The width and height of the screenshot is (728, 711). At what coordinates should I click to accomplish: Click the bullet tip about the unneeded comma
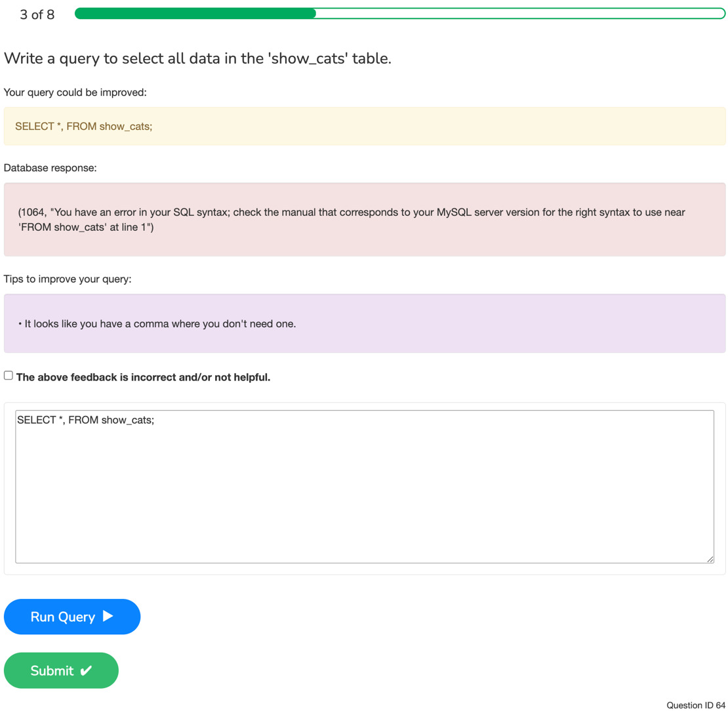[157, 323]
